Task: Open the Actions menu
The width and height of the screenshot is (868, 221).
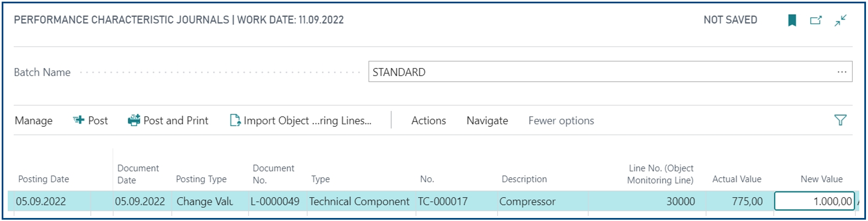Action: click(x=428, y=120)
